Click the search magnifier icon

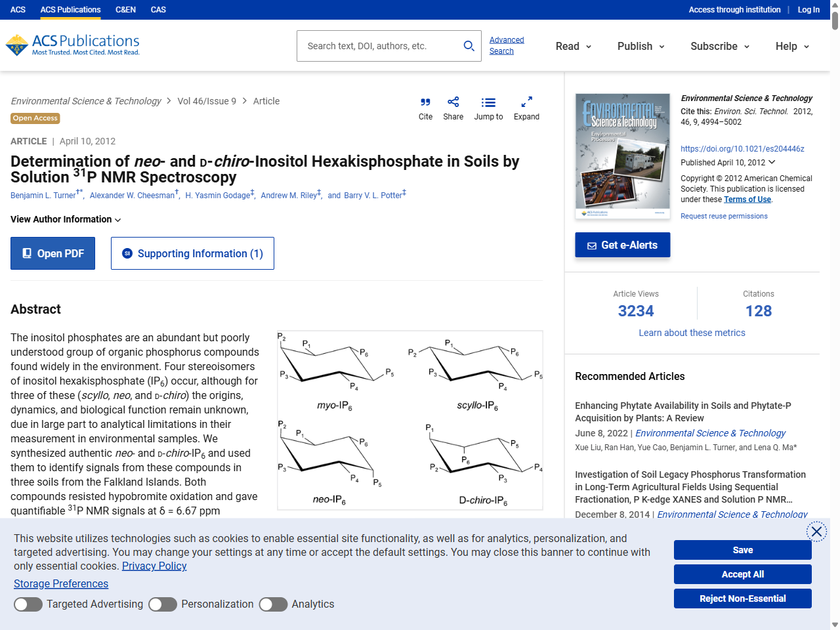[x=469, y=46]
